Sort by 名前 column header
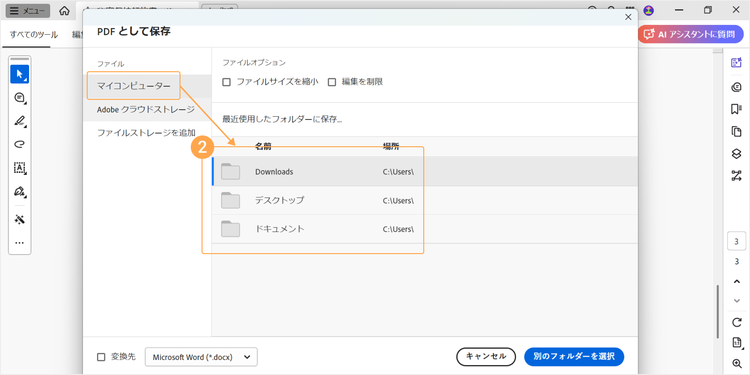The image size is (750, 375). [263, 147]
